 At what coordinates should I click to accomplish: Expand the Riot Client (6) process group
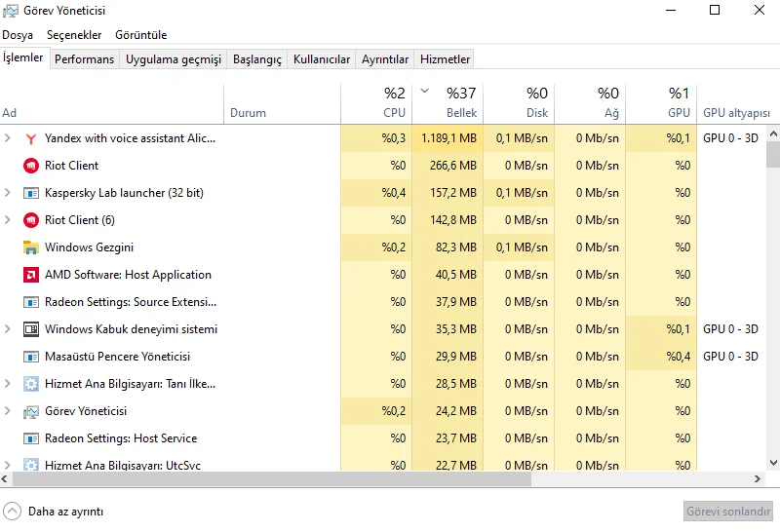[x=8, y=220]
